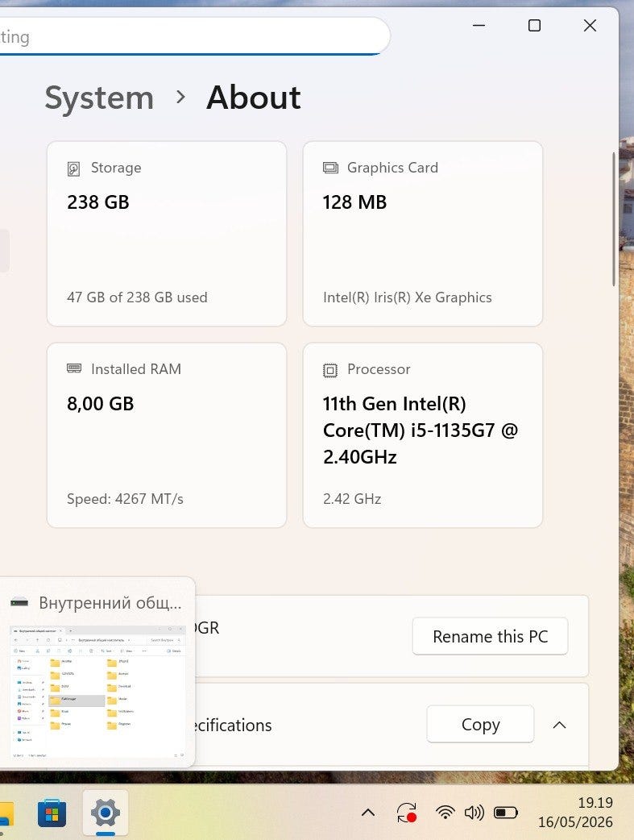
Task: Copy the device specifications
Action: click(480, 724)
